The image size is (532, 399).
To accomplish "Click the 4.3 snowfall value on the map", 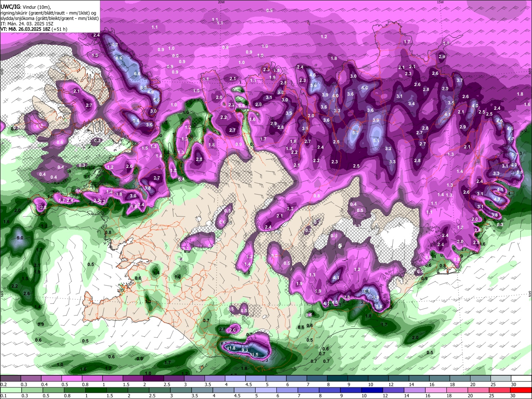I will click(x=336, y=278).
